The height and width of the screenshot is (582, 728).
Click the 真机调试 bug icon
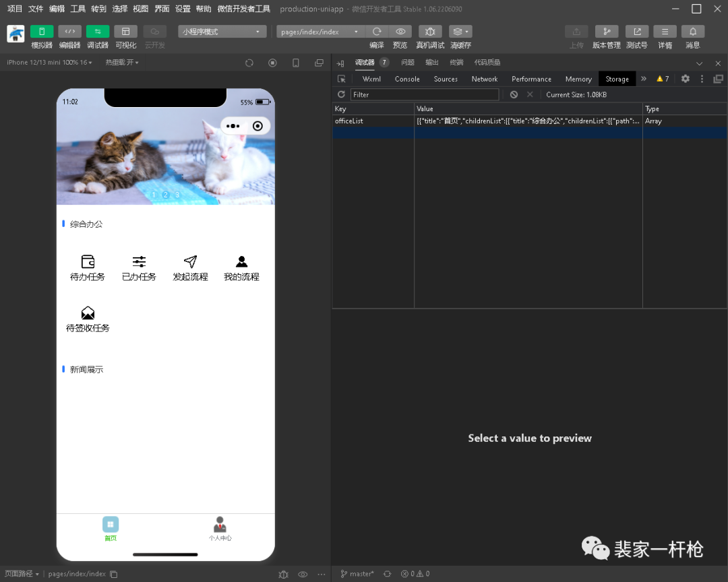[x=430, y=32]
